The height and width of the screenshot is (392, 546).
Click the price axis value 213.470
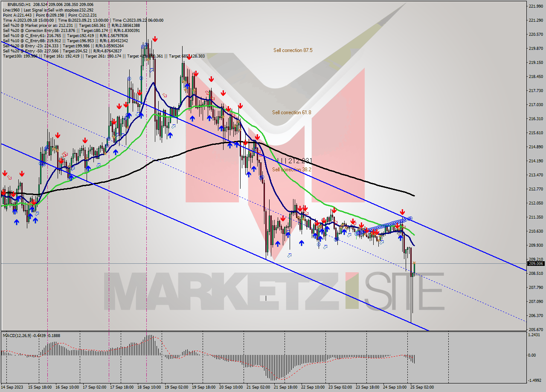tap(535, 175)
